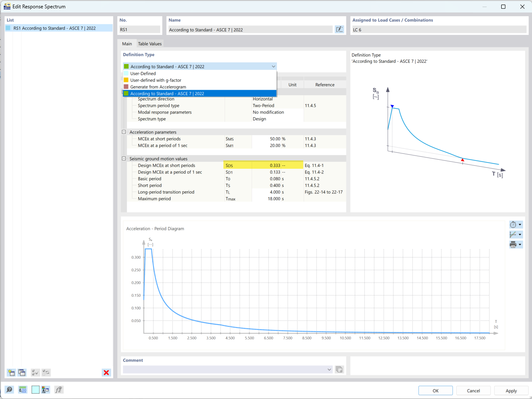Rename spectrum using the pencil edit icon
532x399 pixels.
[339, 29]
